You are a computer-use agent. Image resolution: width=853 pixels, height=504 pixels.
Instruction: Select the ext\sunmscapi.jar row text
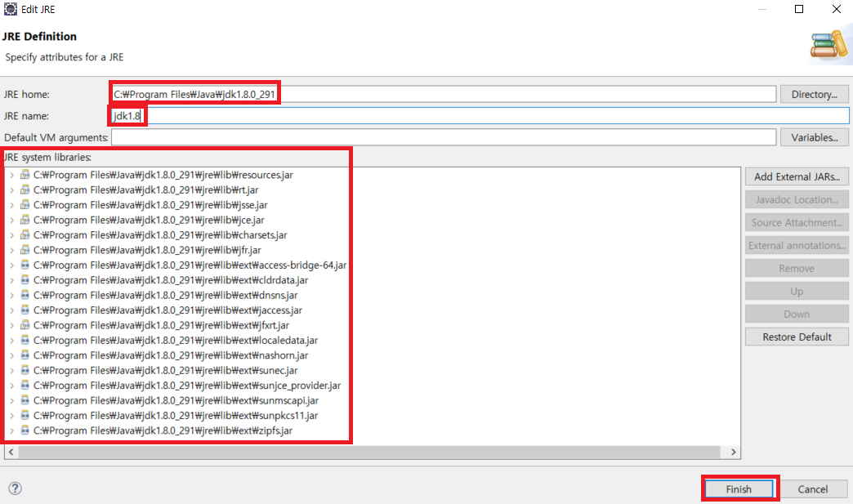(x=176, y=401)
